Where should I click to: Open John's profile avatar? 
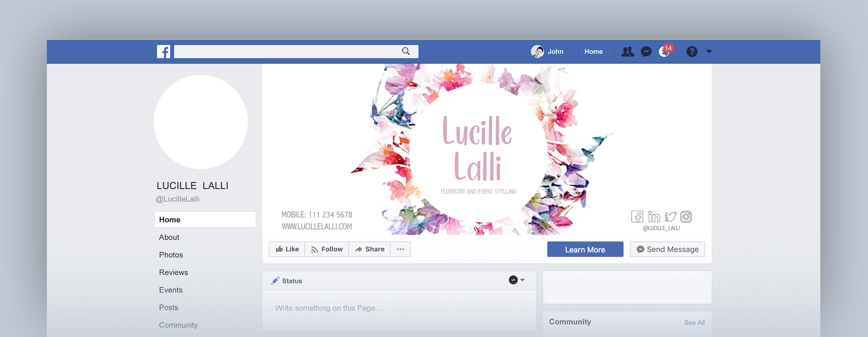pos(537,52)
